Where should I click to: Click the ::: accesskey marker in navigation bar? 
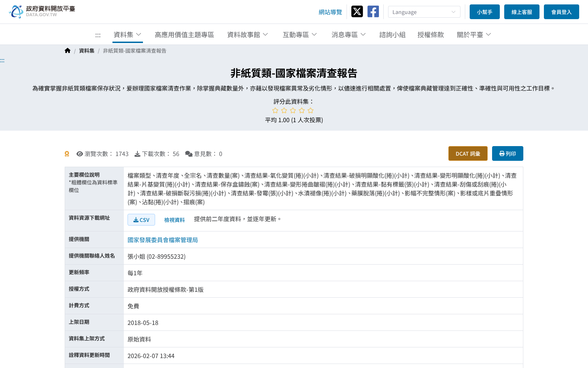coord(98,35)
